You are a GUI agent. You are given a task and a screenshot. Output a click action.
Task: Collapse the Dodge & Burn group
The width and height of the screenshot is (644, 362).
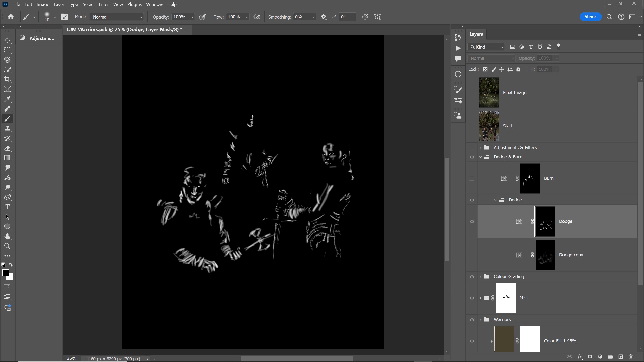480,157
